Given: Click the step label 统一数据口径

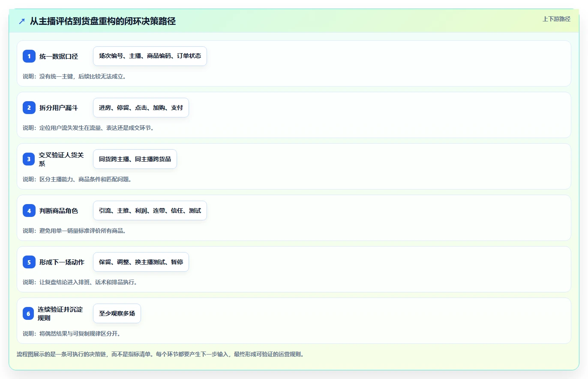Looking at the screenshot, I should pos(59,56).
